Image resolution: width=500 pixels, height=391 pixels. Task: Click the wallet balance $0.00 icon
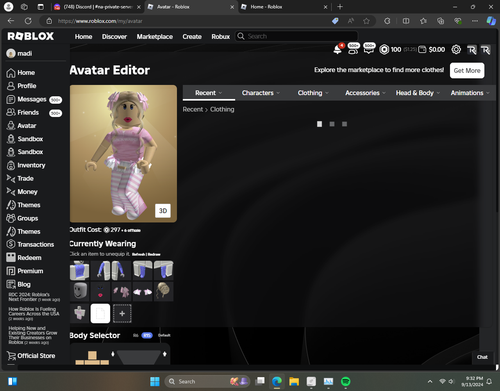(422, 50)
